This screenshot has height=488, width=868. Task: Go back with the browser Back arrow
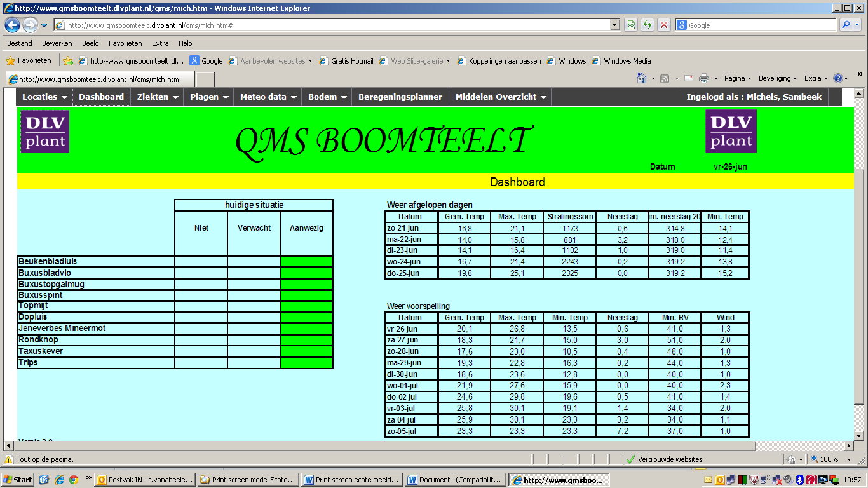click(12, 25)
